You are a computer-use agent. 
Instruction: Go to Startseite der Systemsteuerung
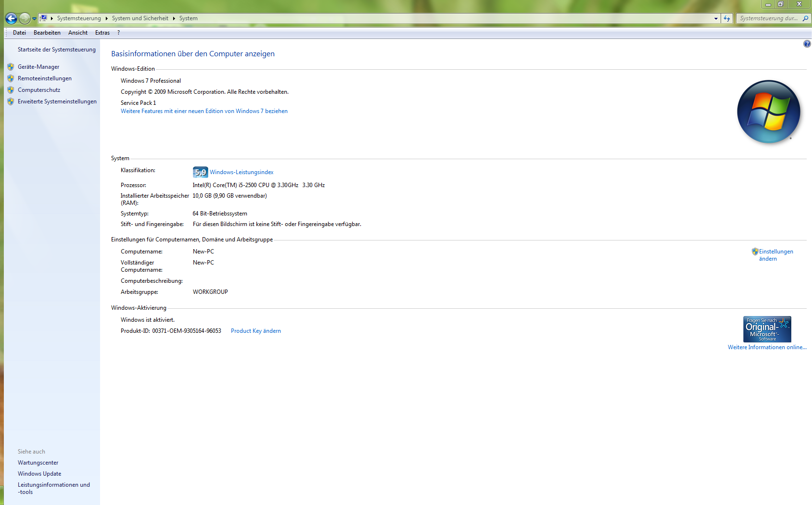57,50
